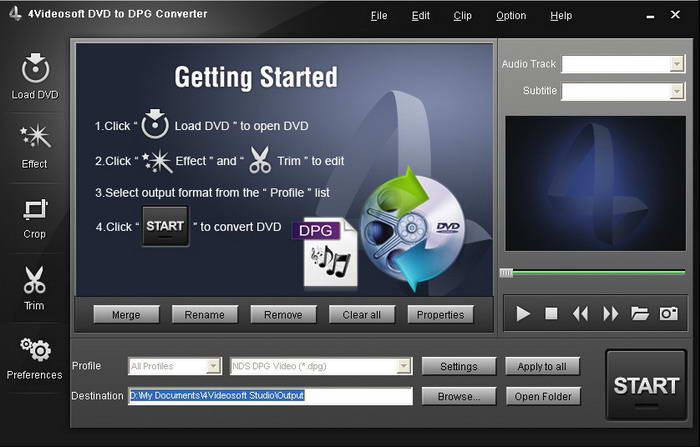Click the preview seek slider handle
This screenshot has height=447, width=700.
506,272
